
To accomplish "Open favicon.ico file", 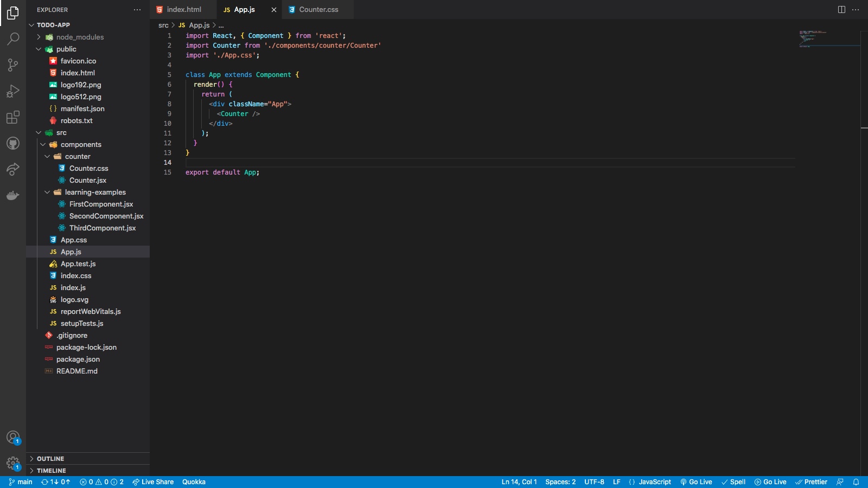I will point(88,61).
